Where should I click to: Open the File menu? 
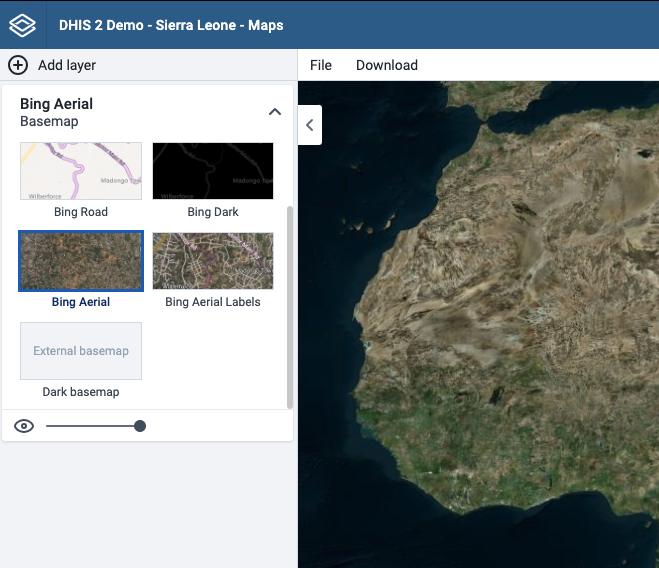321,65
